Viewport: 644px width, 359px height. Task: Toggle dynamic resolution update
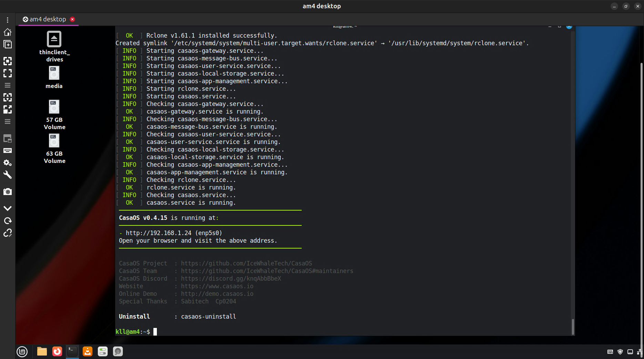pos(8,97)
